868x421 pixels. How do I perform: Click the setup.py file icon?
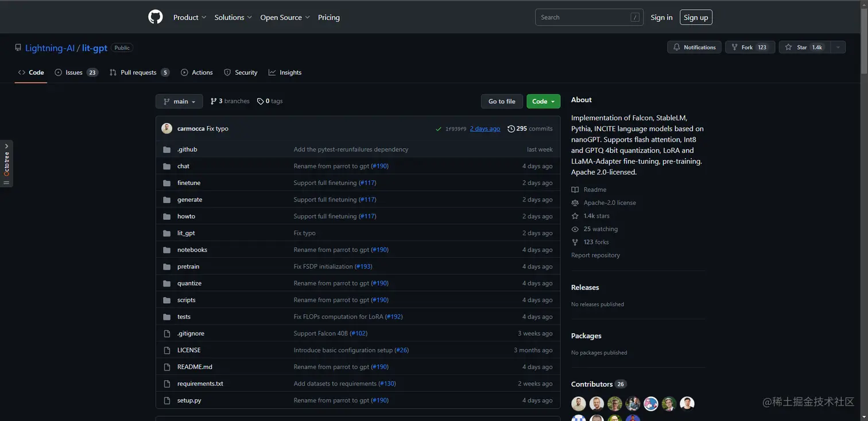pos(167,400)
